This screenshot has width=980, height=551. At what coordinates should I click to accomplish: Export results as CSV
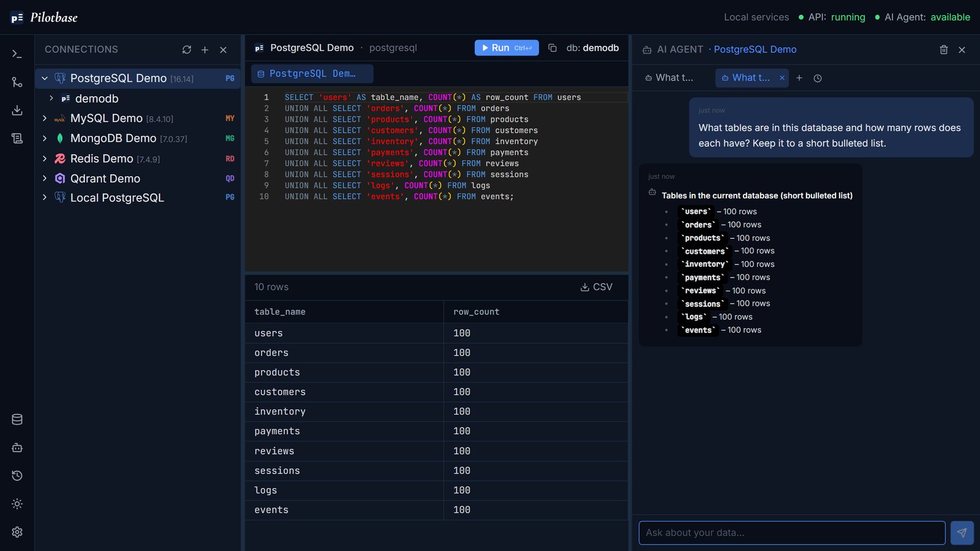coord(597,287)
